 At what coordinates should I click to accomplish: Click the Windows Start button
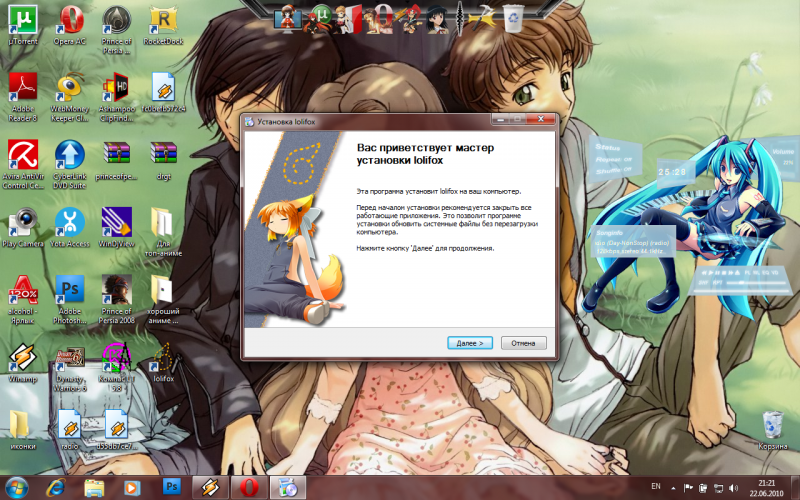tap(19, 487)
